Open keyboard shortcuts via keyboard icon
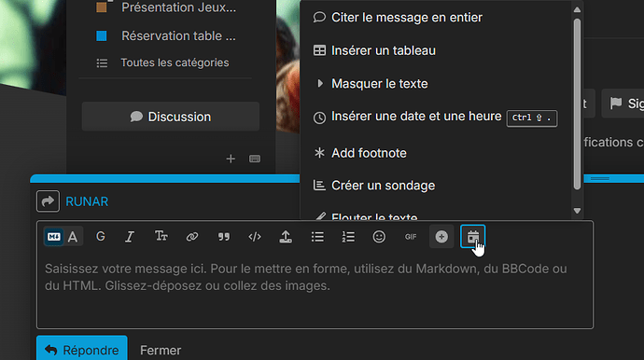Screen dimensions: 644x360 (x=255, y=159)
